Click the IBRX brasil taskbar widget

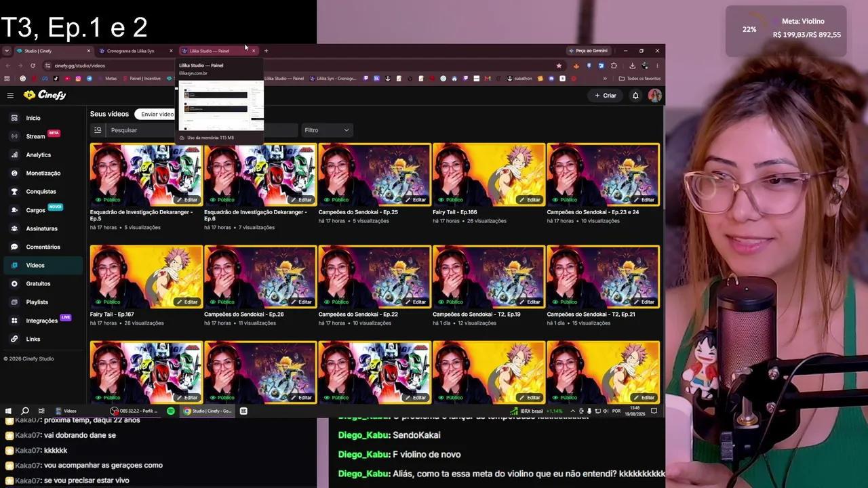coord(536,411)
